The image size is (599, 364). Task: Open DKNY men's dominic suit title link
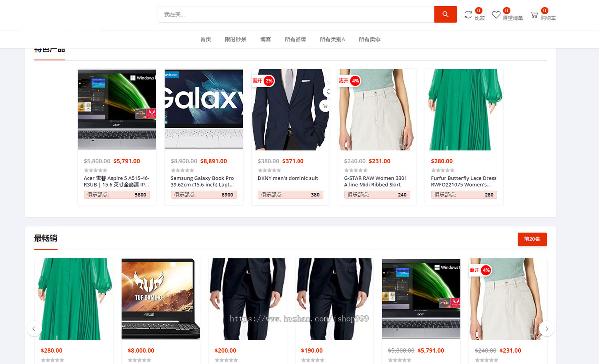[288, 178]
